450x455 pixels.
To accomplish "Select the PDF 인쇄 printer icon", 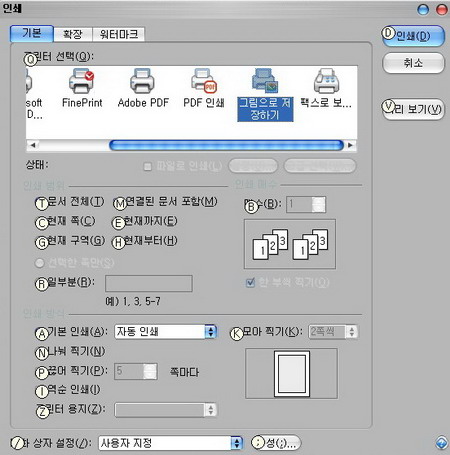I will 204,81.
